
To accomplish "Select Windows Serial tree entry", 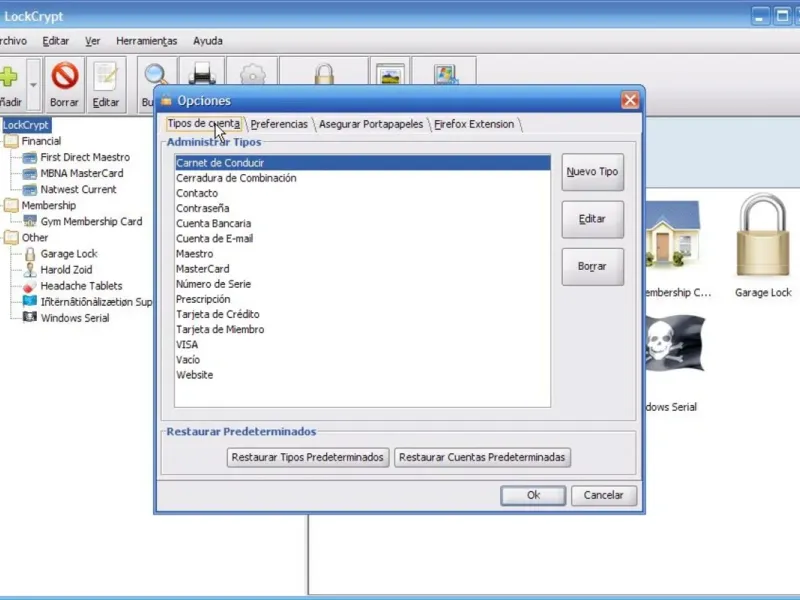I will 75,318.
